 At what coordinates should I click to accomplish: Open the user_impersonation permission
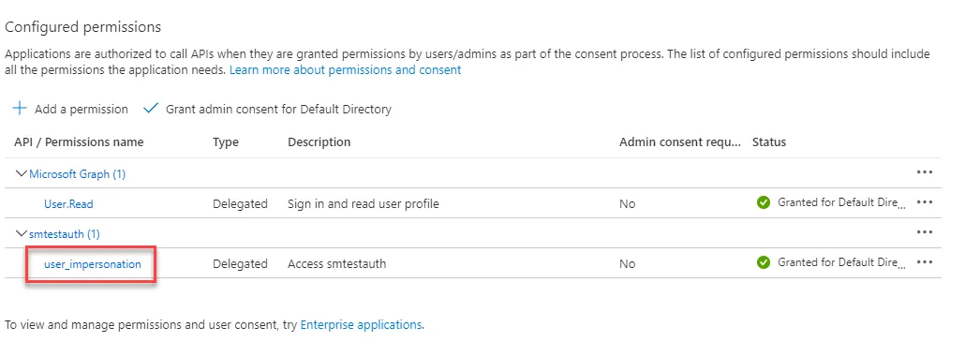[x=93, y=264]
